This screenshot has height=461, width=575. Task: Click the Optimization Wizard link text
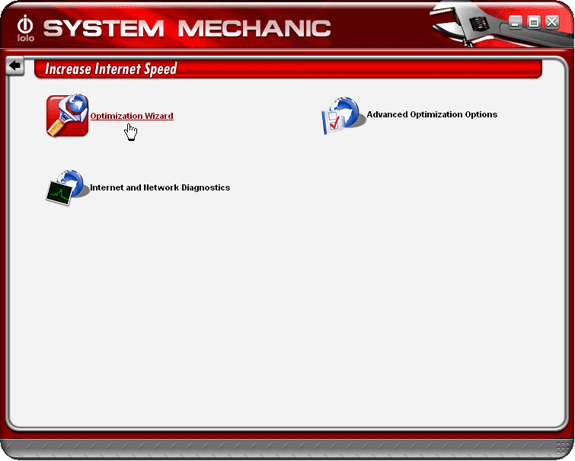tap(132, 116)
